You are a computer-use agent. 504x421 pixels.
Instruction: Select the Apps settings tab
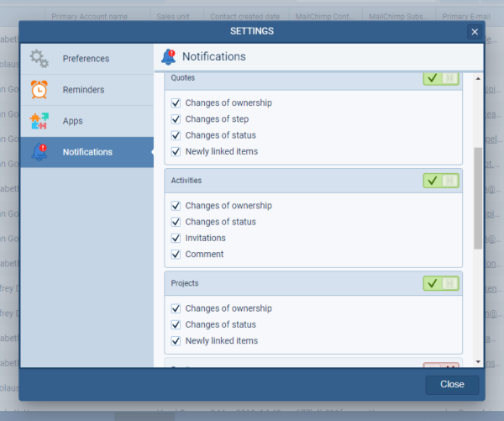(x=73, y=121)
